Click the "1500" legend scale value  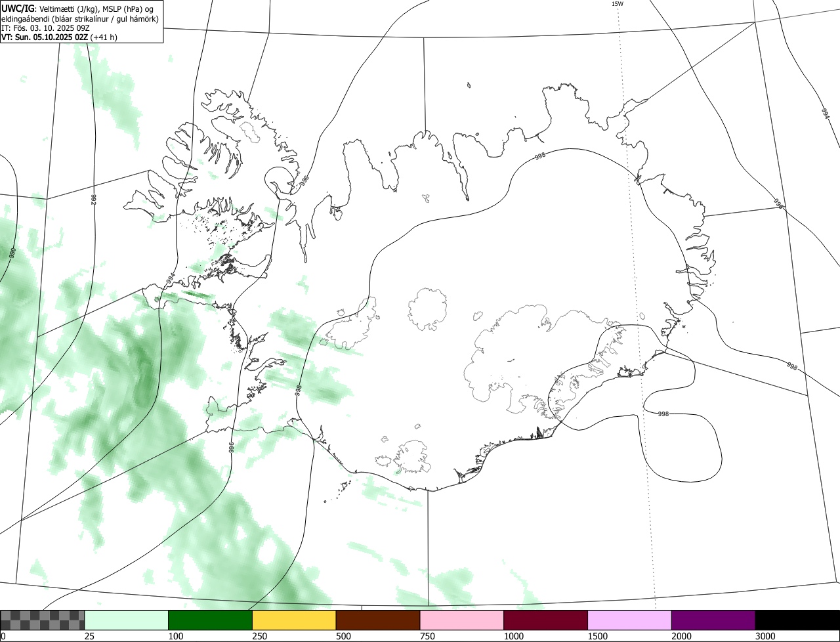[x=598, y=636]
